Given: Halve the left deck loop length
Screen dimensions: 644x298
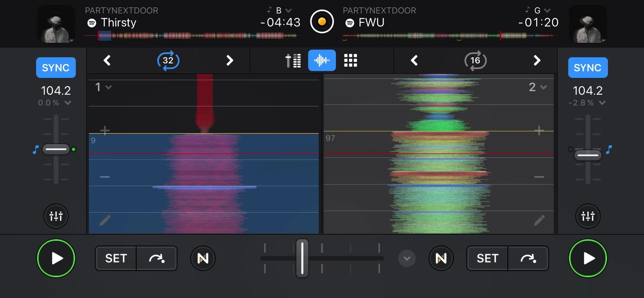Looking at the screenshot, I should click(x=107, y=60).
